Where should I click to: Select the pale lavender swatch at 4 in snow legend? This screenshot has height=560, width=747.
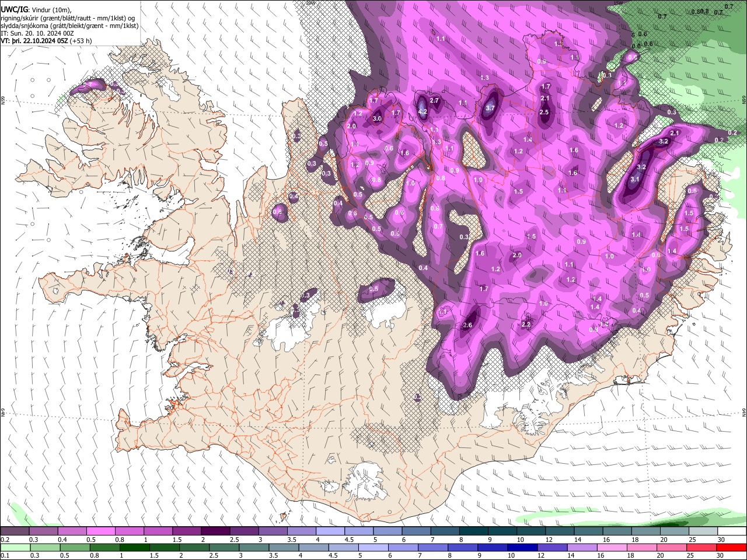tap(330, 531)
